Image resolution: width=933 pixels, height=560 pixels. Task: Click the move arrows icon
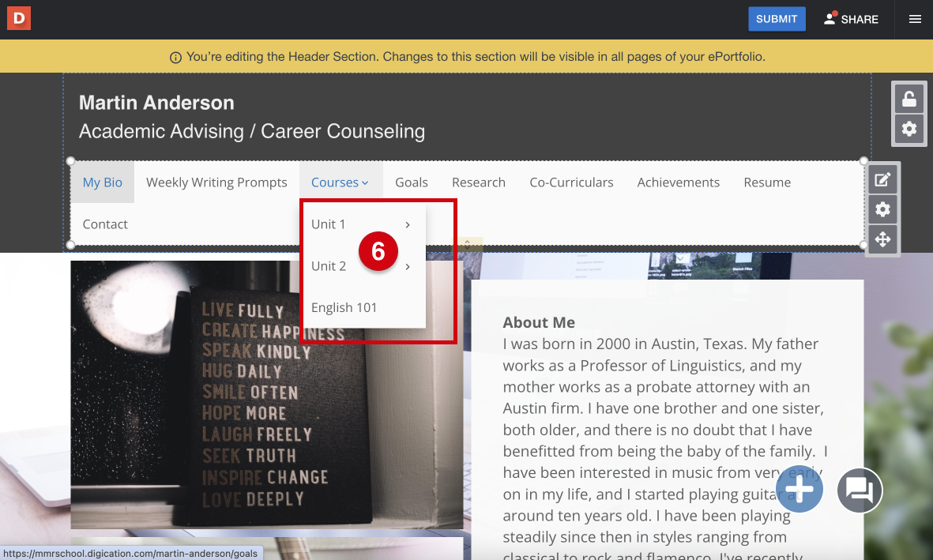(x=882, y=239)
